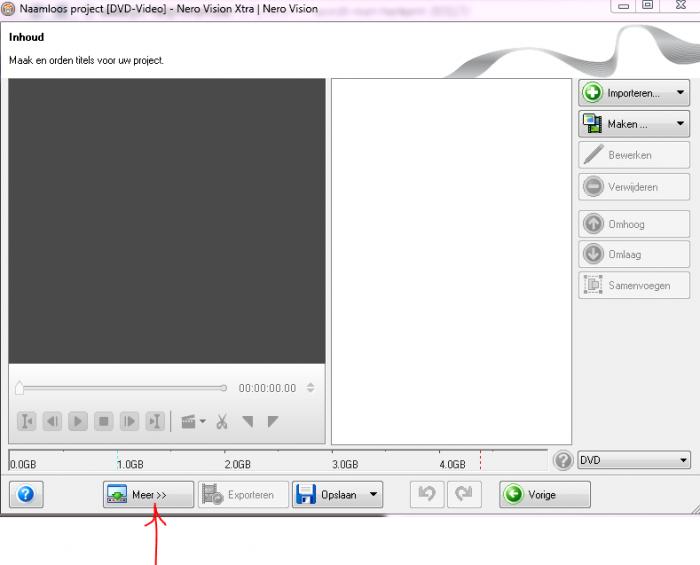Click the Importeren button
This screenshot has height=565, width=700.
[x=633, y=93]
